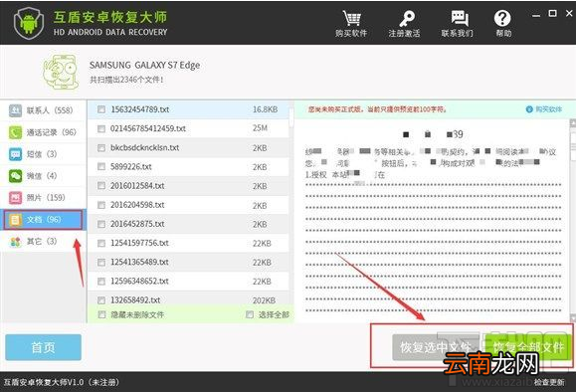Select the WeChat (4) icon
Screen dimensions: 576x392
tap(16, 176)
